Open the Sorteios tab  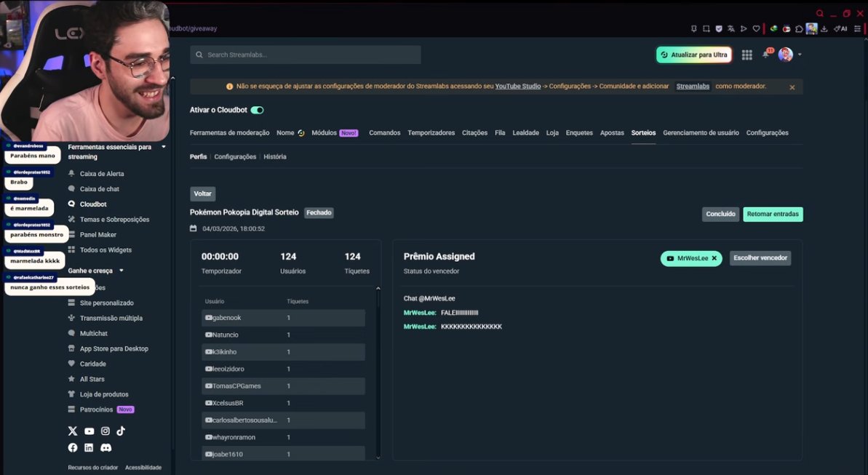(x=643, y=133)
